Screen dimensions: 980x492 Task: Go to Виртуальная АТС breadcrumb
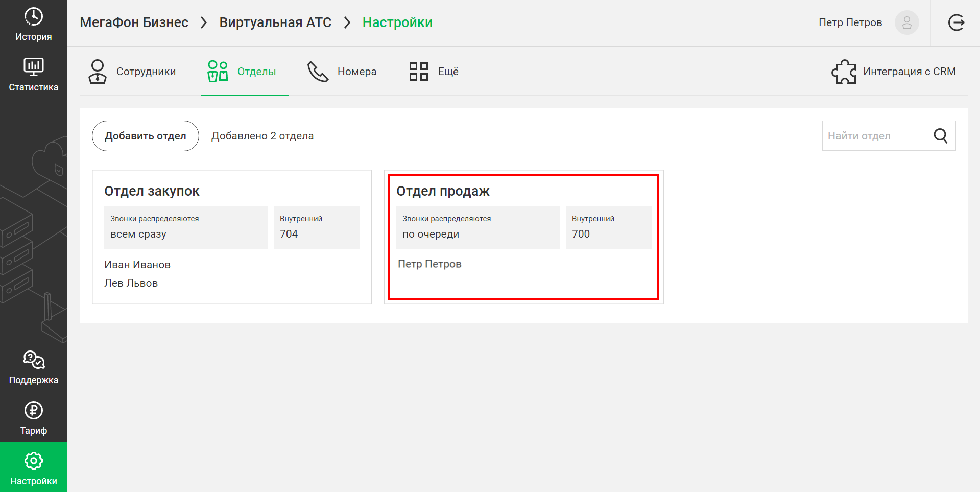(x=275, y=22)
